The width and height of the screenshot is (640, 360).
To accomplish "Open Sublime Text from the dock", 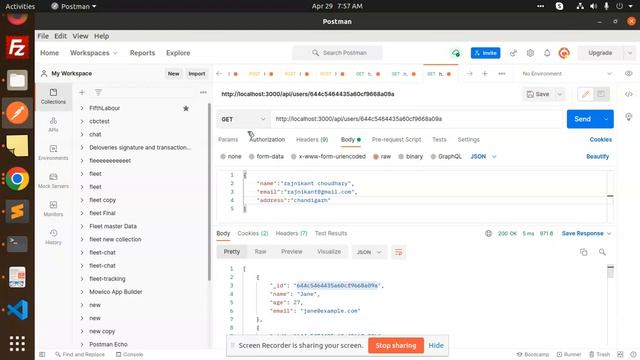I will point(17,211).
